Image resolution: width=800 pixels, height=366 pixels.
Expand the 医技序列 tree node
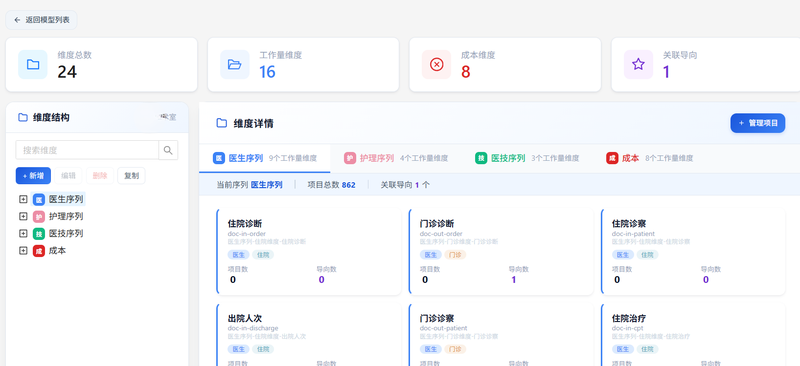click(x=23, y=233)
